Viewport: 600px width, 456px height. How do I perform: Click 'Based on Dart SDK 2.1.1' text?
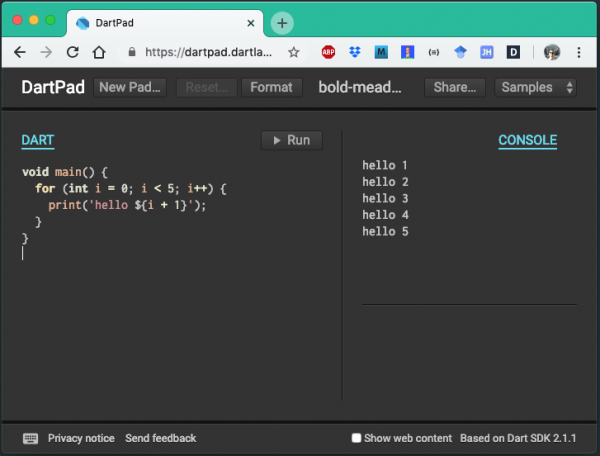tap(518, 438)
